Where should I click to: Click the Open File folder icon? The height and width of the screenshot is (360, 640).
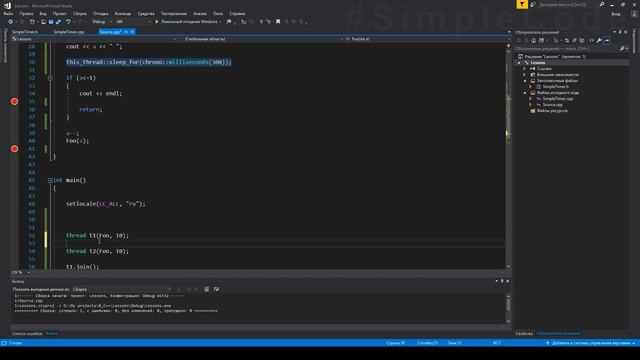(43, 22)
